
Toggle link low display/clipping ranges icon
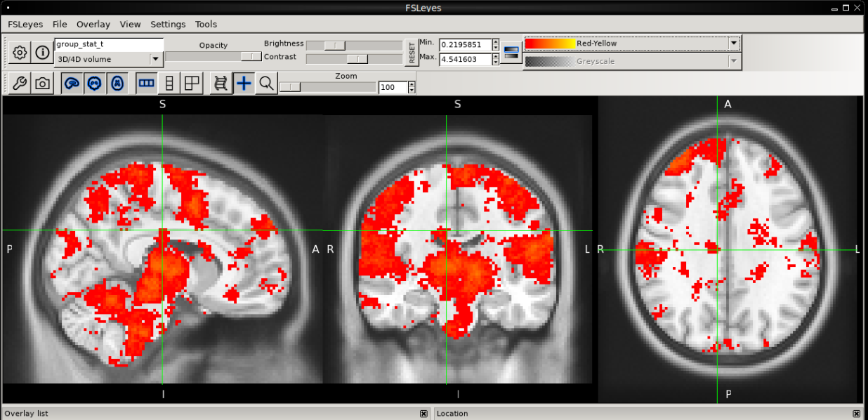[x=511, y=51]
